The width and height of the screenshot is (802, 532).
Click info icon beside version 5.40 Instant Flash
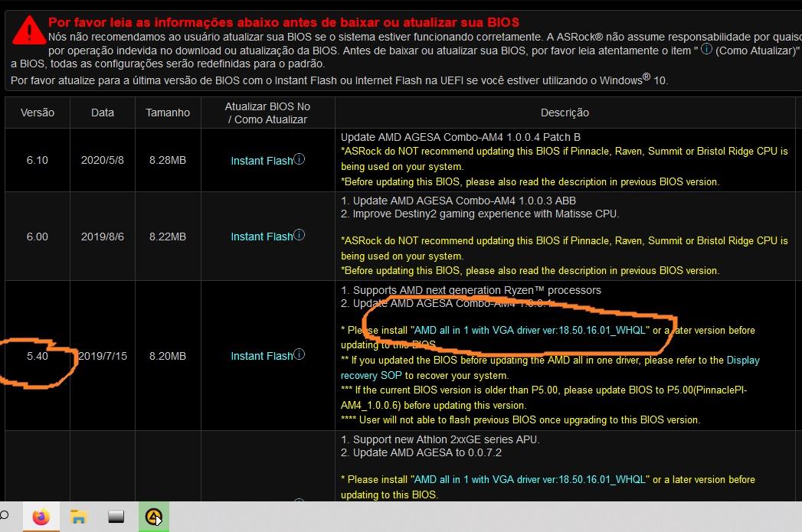click(x=300, y=354)
